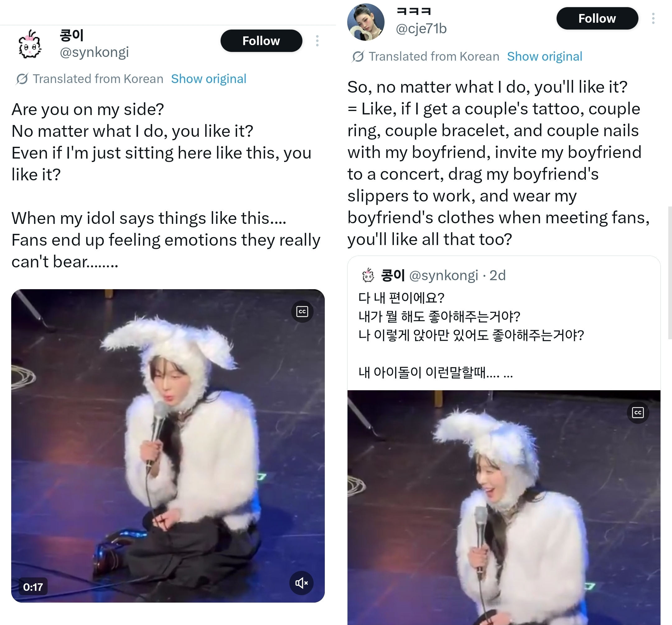The image size is (672, 625).
Task: Open the @synkongi handle link
Action: click(x=94, y=52)
